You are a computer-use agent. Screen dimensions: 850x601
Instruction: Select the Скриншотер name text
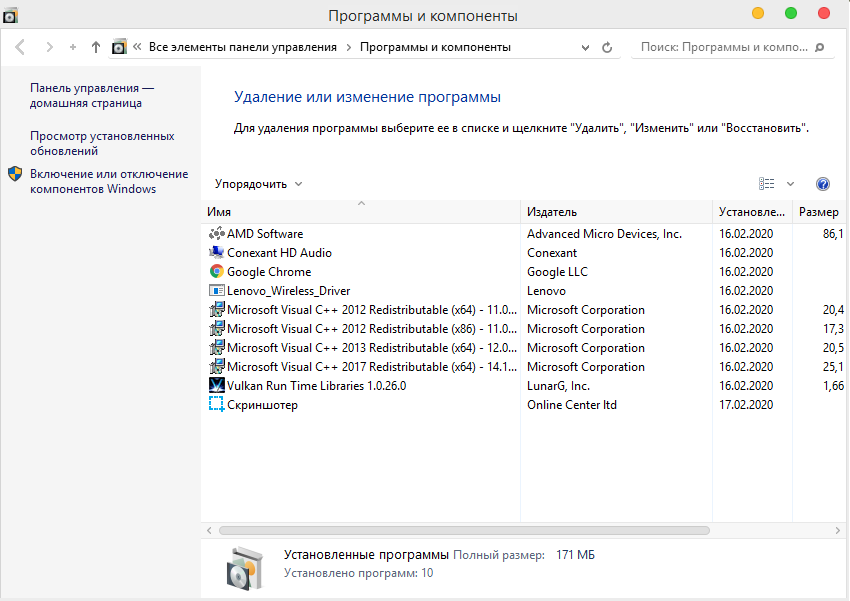point(262,405)
